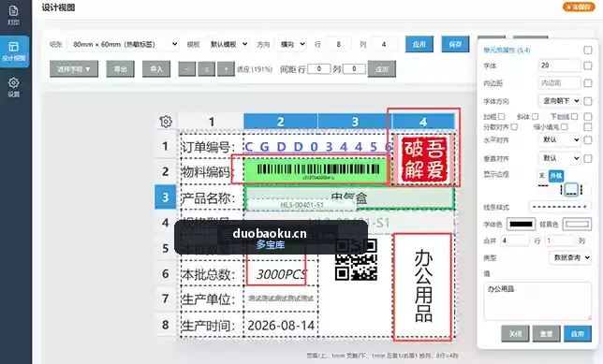The image size is (603, 364).
Task: Tick the checkbox right of 字体方向 dropdown
Action: [x=588, y=101]
